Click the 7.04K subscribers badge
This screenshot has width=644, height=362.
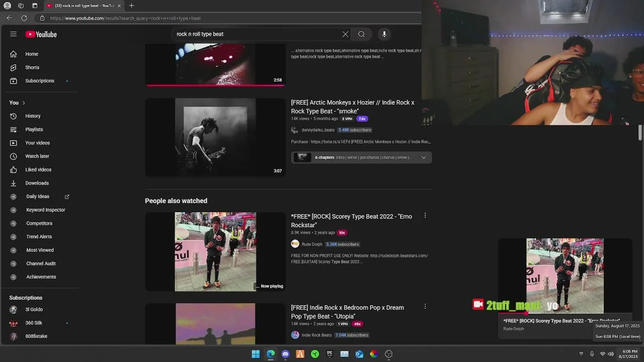[x=352, y=335]
